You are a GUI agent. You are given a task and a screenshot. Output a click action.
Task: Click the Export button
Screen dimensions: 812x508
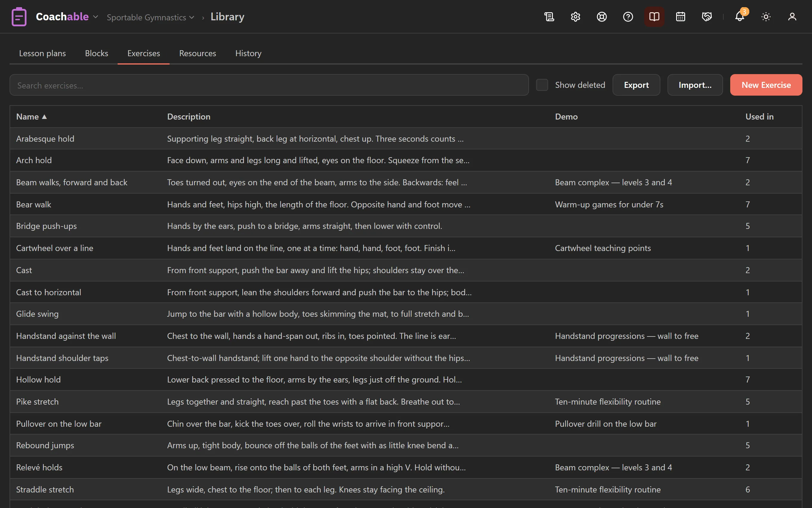636,85
